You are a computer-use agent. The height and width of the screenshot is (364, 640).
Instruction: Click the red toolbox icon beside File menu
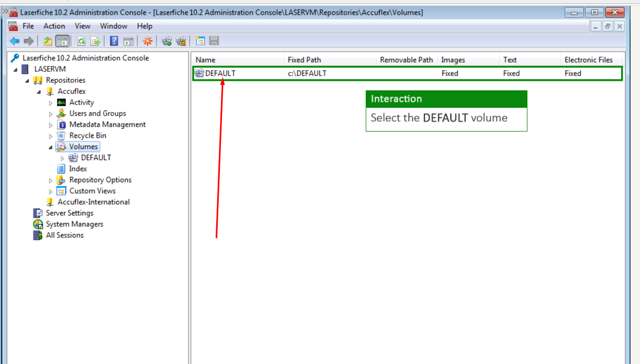[x=13, y=26]
